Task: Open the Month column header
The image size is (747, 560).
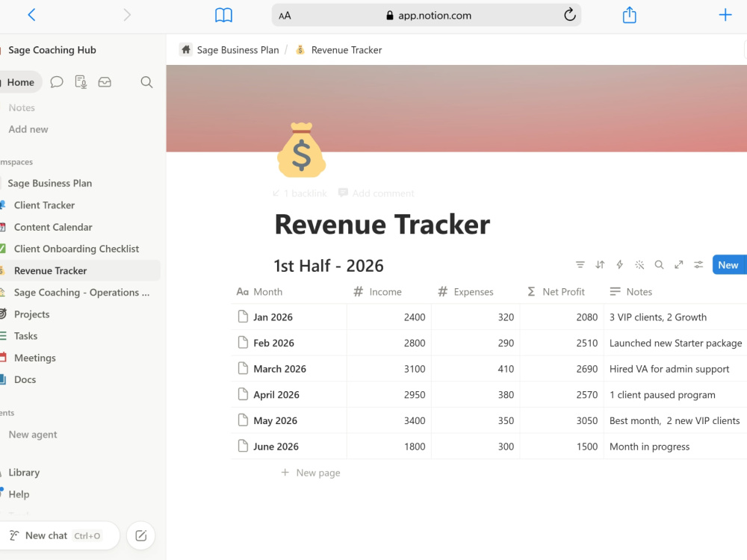Action: pos(288,292)
